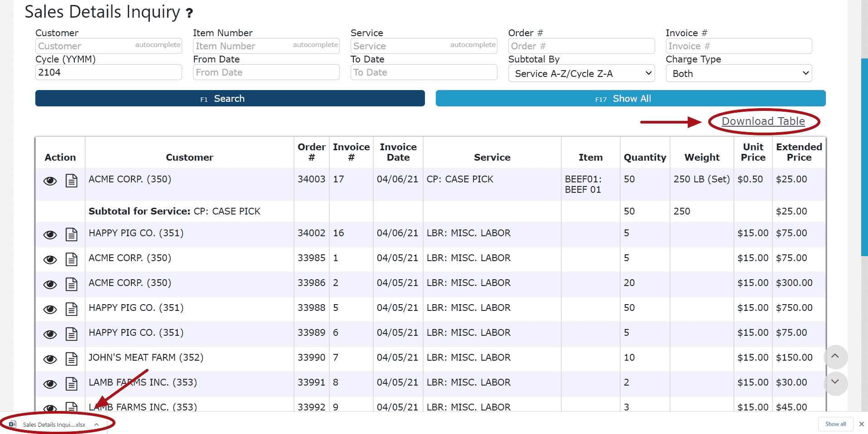Viewport: 868px width, 434px height.
Task: Open document icon for order 33988
Action: [x=72, y=309]
